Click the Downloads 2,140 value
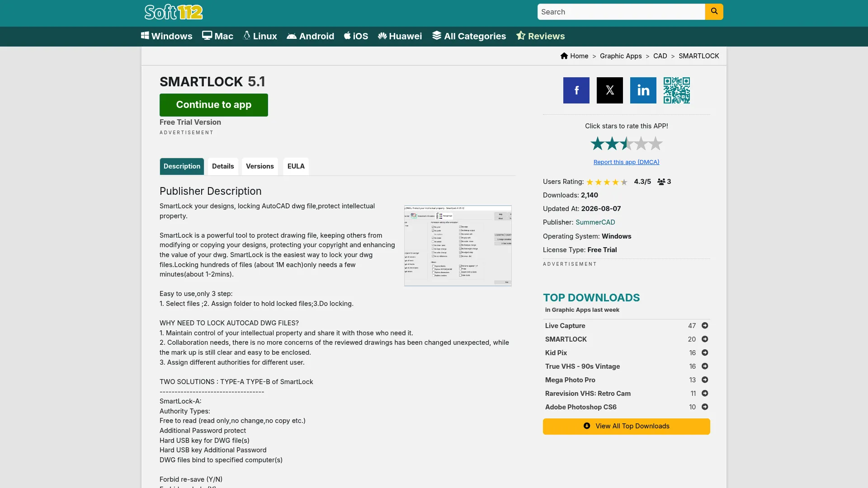The width and height of the screenshot is (868, 488). click(x=590, y=195)
